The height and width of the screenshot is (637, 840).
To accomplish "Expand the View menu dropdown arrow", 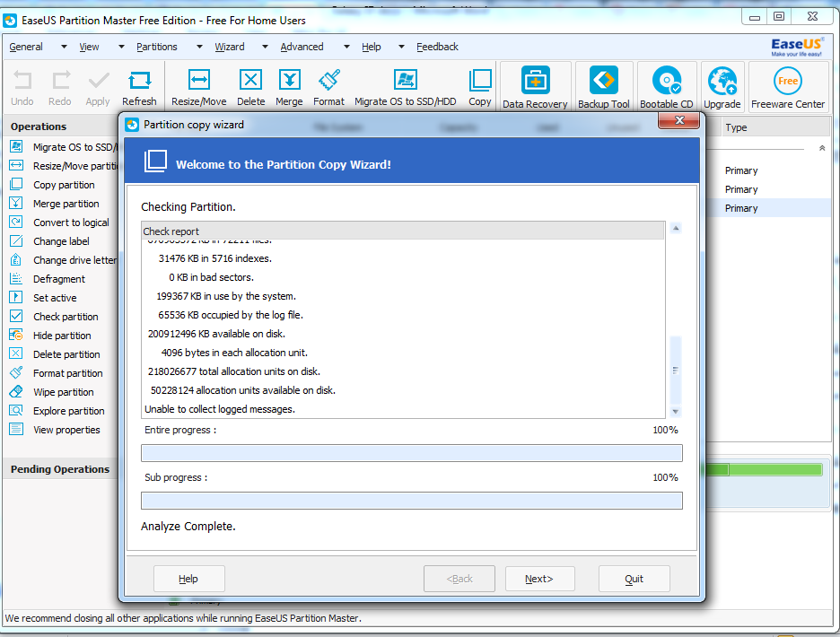I will point(121,47).
